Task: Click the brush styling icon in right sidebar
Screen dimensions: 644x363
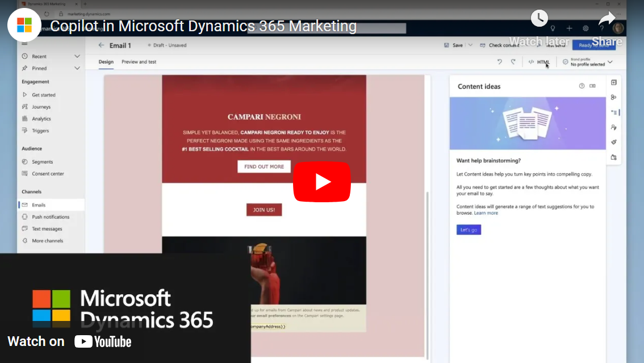Action: tap(613, 142)
